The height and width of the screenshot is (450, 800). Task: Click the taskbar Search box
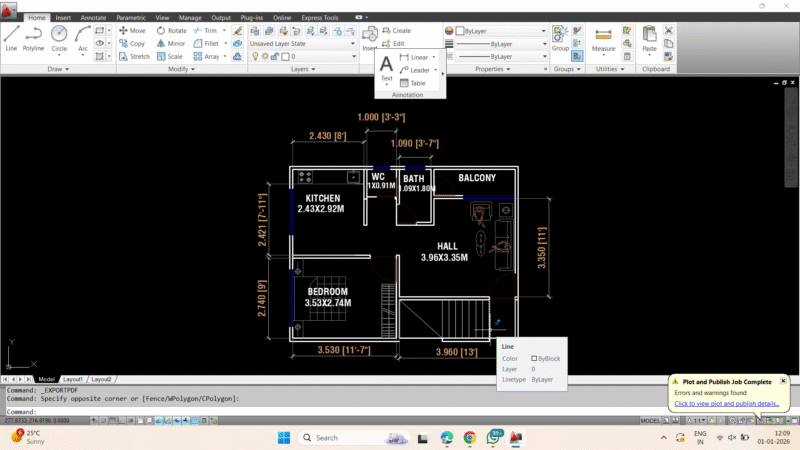coord(356,438)
